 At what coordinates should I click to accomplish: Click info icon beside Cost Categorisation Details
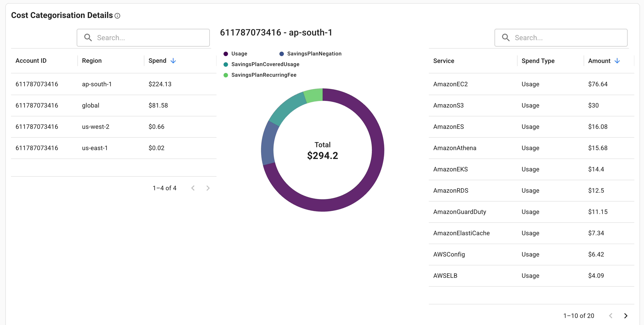[117, 16]
